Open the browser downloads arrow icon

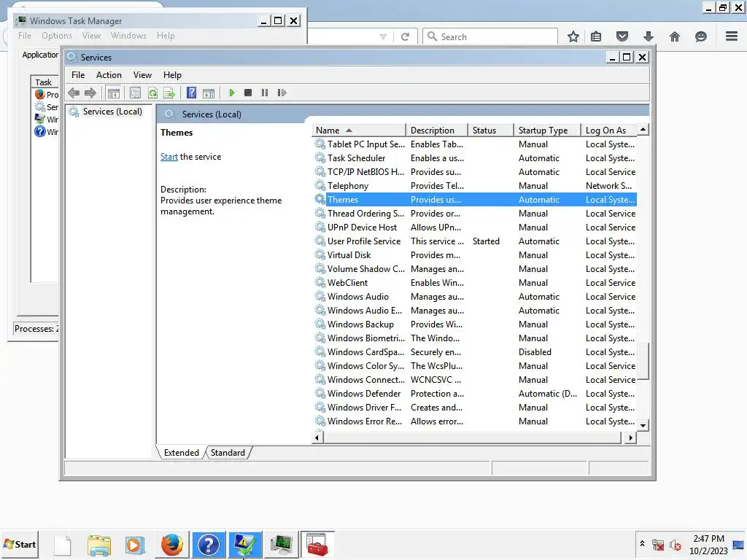pos(649,36)
